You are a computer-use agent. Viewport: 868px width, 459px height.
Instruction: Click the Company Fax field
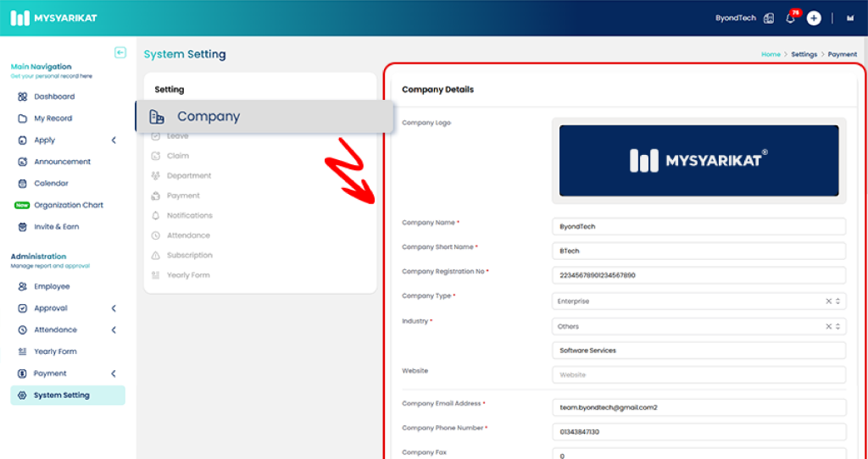[698, 455]
